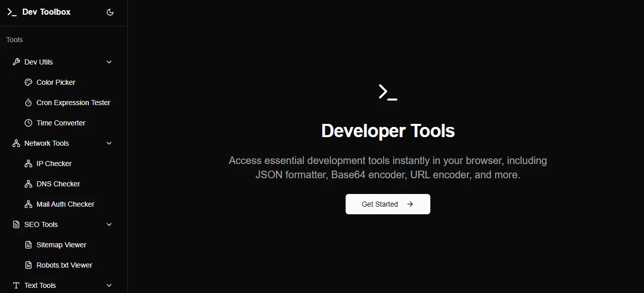The image size is (644, 293).
Task: Expand the Text Tools section
Action: pyautogui.click(x=109, y=285)
